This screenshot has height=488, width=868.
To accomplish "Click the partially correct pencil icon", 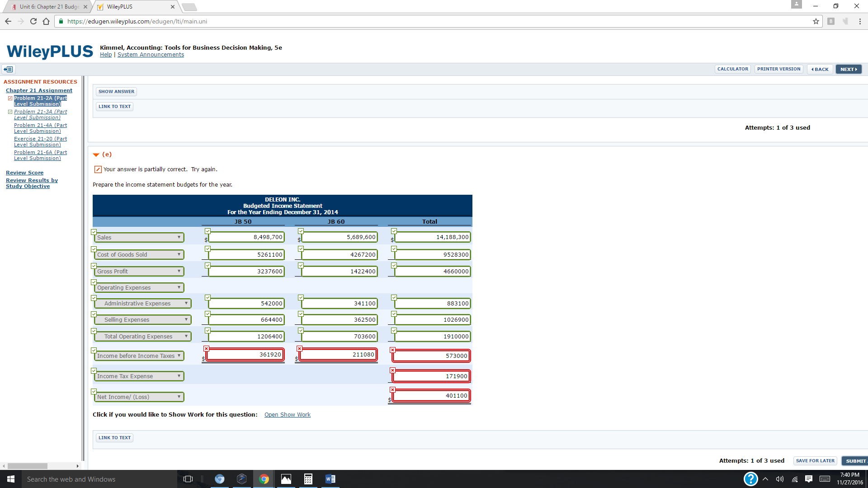I will click(98, 169).
